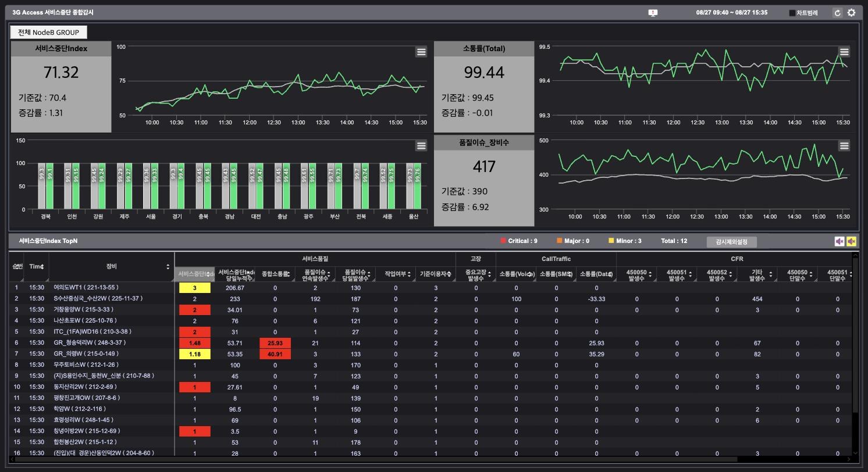Click the white mute speaker icon
The image size is (868, 472).
(x=839, y=241)
